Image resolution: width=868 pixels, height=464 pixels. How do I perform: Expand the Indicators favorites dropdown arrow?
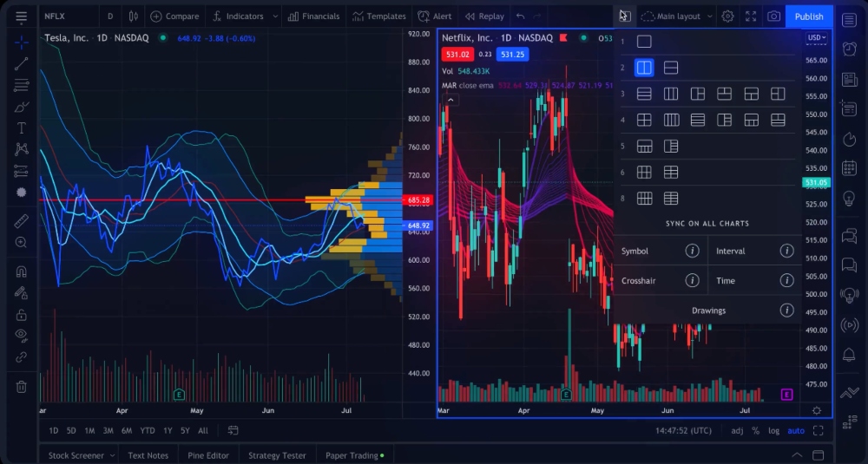(x=275, y=16)
